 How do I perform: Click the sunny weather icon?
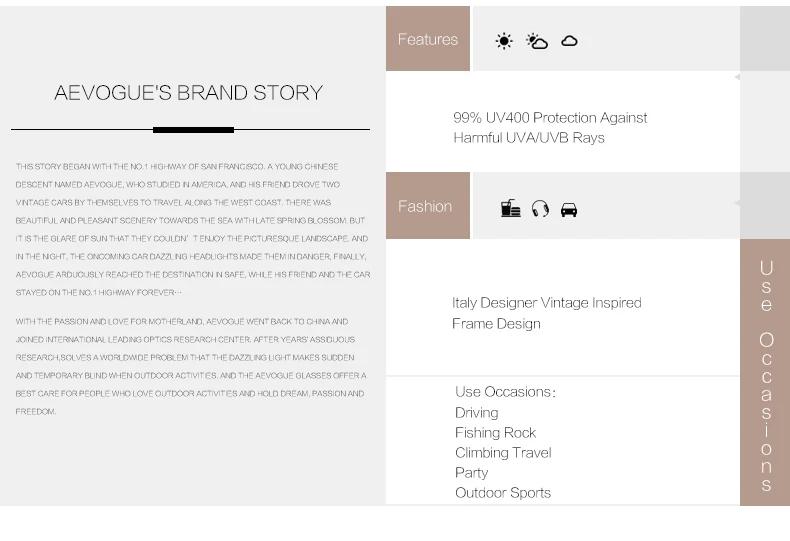(x=504, y=41)
